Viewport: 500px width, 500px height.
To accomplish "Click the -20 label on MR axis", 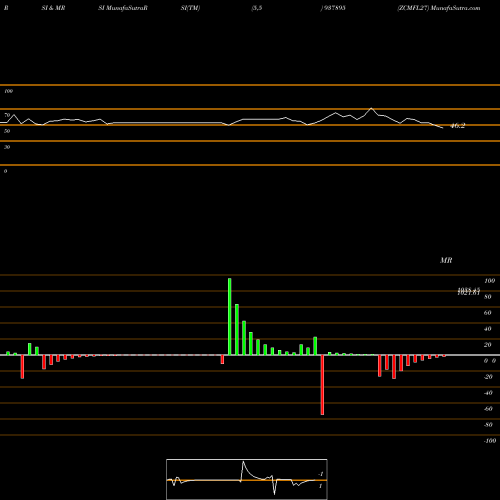I will 488,377.
